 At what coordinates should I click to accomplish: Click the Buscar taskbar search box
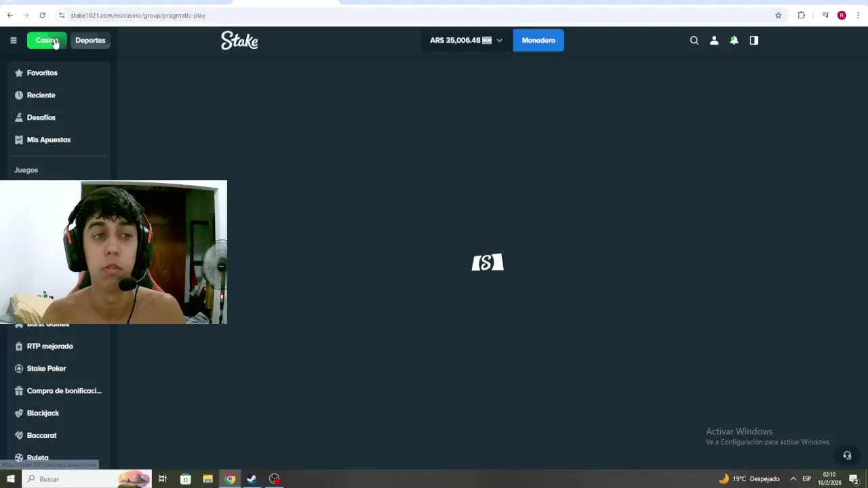point(88,479)
